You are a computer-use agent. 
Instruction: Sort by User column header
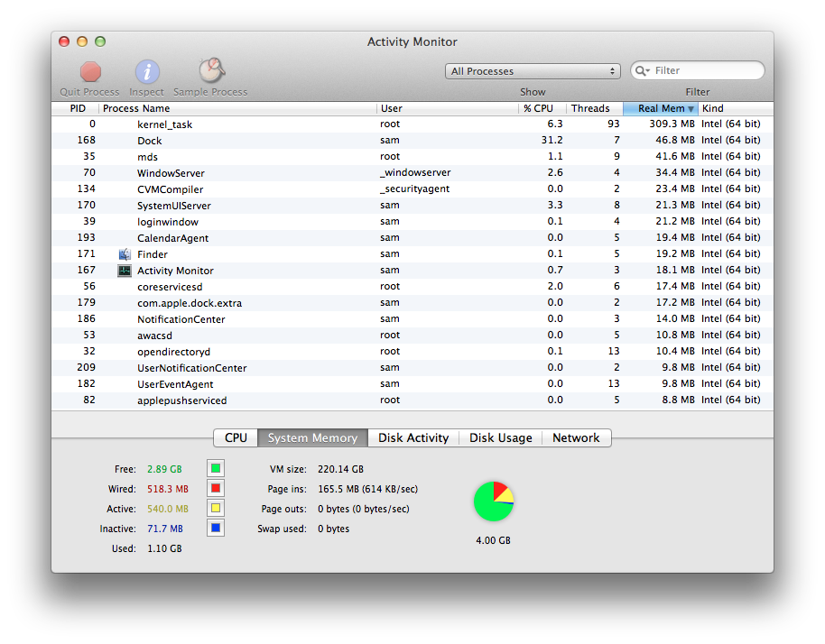pos(448,108)
